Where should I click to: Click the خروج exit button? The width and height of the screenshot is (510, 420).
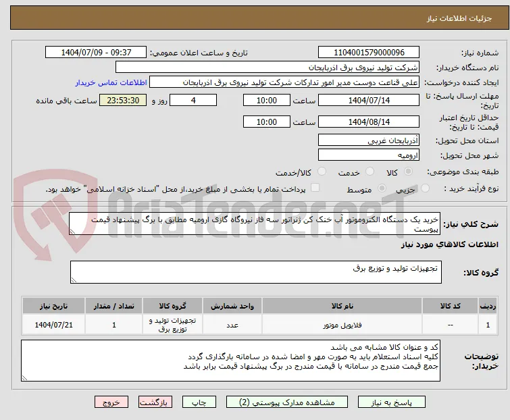(111, 402)
